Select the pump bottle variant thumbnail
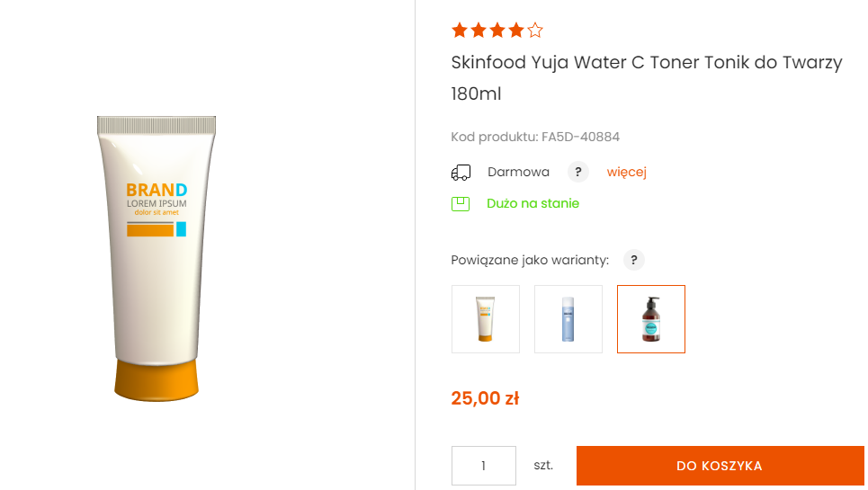 651,319
